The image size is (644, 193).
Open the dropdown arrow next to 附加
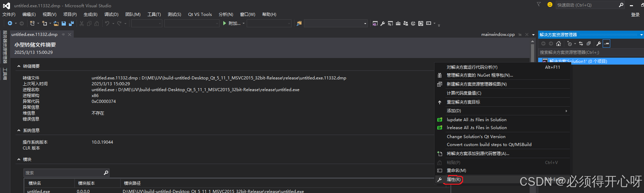click(x=244, y=23)
